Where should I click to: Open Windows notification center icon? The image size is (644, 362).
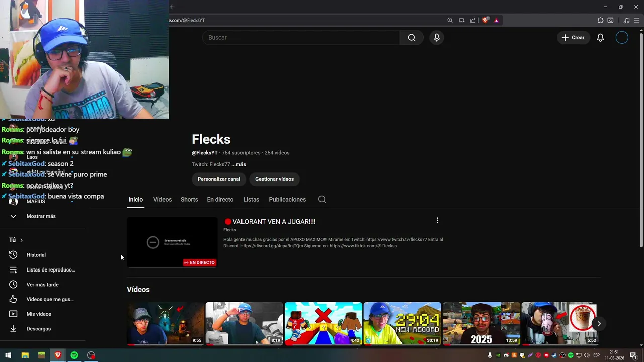[633, 355]
